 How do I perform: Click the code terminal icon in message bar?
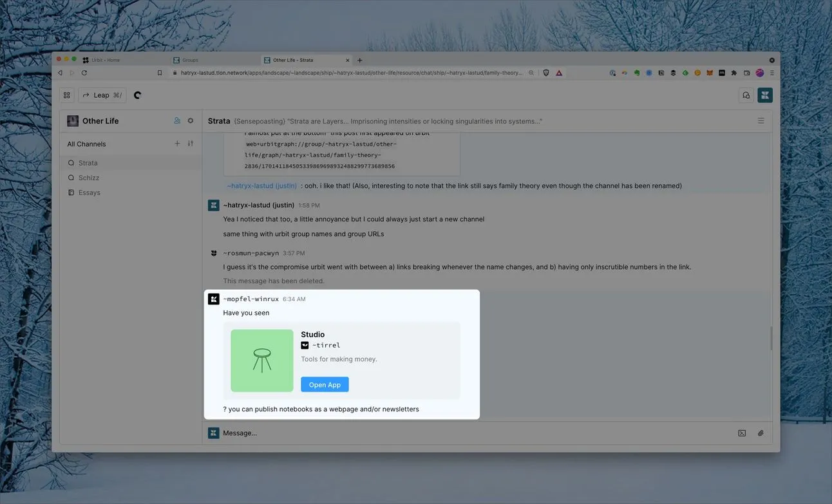[x=742, y=433]
